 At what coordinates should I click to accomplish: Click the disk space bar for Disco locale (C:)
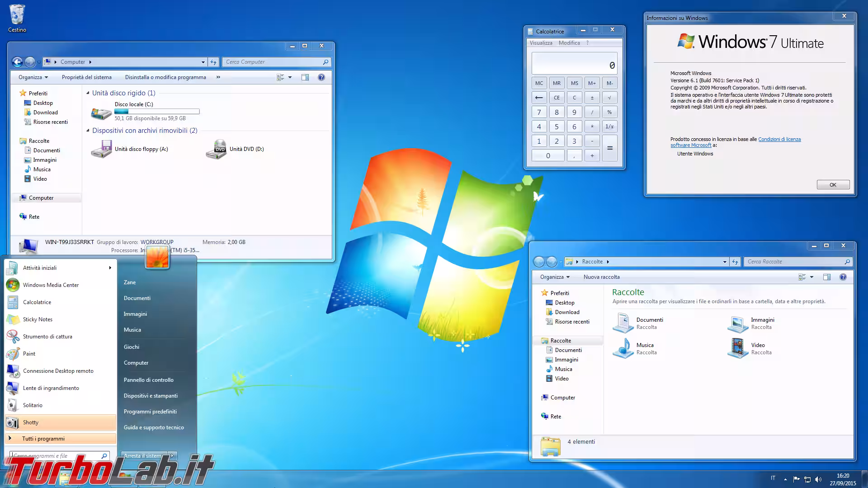pos(157,111)
